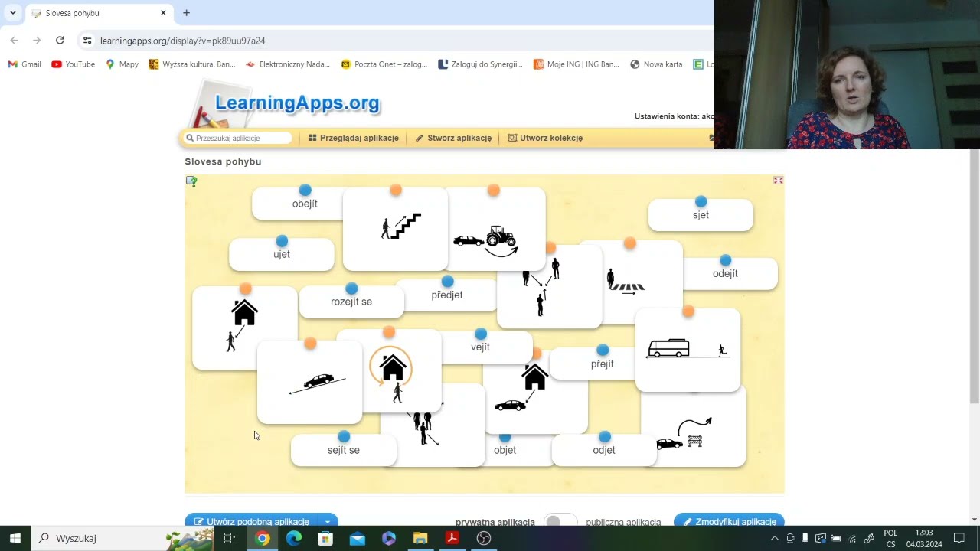Select the car on slope picture card
Image resolution: width=980 pixels, height=551 pixels.
[309, 382]
